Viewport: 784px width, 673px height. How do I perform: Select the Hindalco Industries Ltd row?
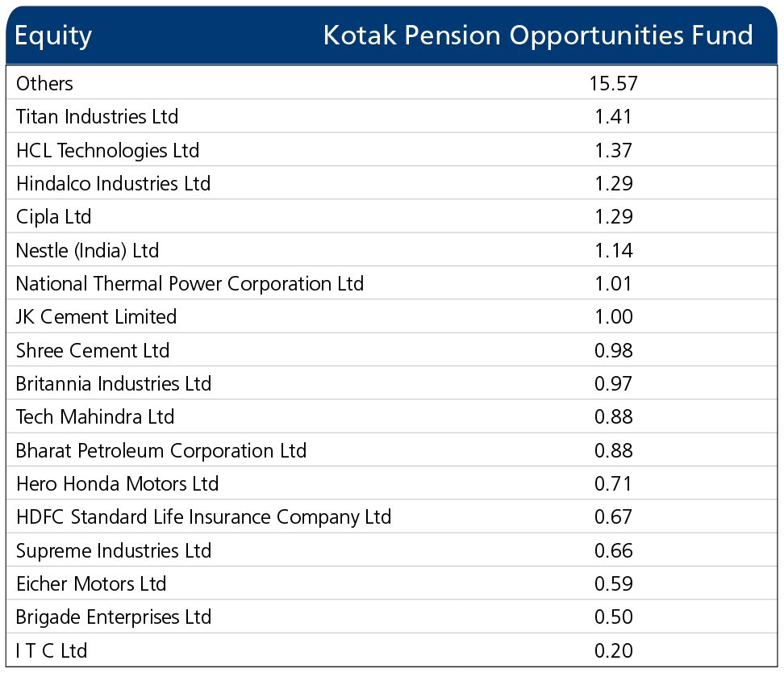391,183
